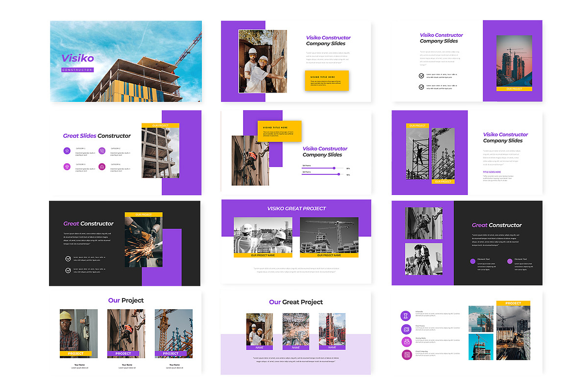
Task: Click the purple Constructor label under Visiko
Action: [x=77, y=70]
